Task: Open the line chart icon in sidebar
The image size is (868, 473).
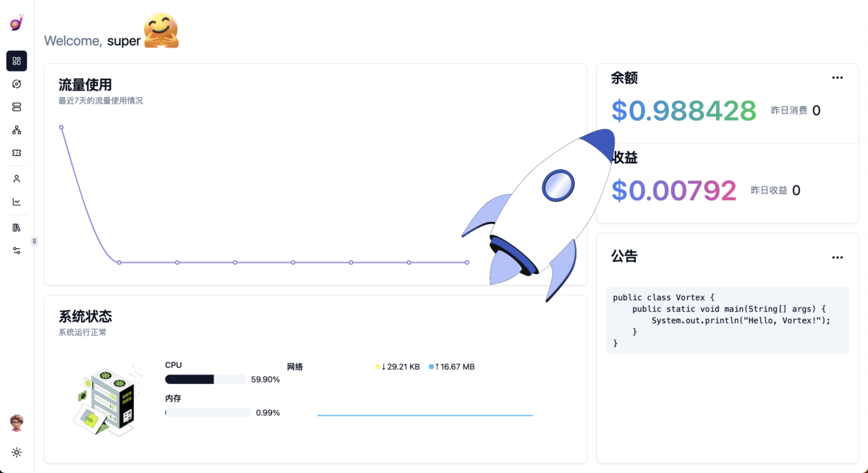Action: tap(17, 202)
